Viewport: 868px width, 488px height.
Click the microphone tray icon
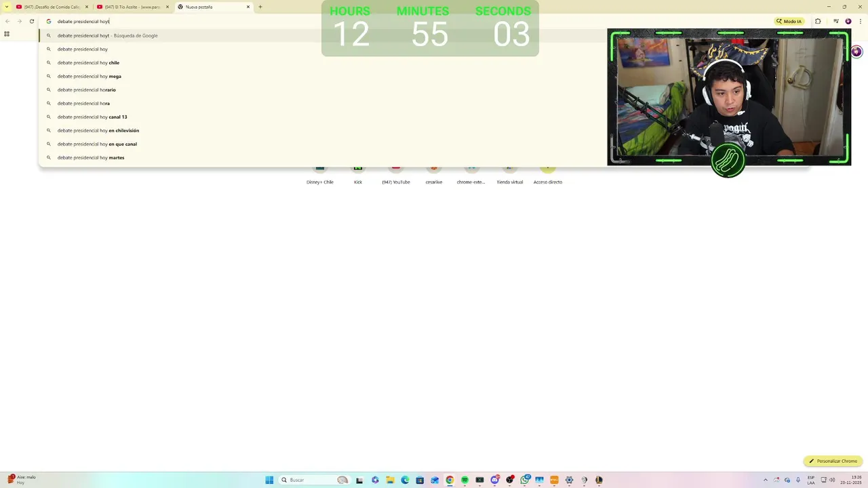(797, 480)
